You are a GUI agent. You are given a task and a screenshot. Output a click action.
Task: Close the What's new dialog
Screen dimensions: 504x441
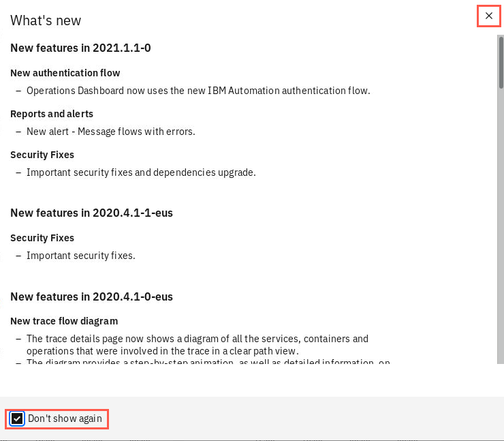point(488,16)
